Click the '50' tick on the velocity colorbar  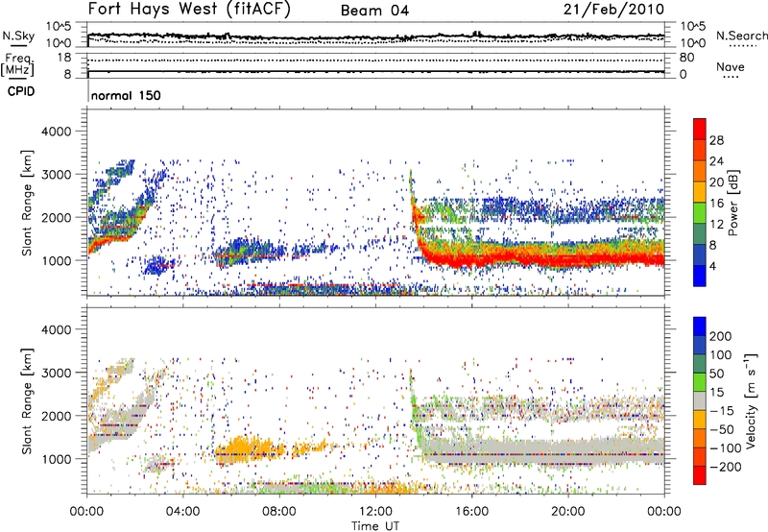coord(716,374)
